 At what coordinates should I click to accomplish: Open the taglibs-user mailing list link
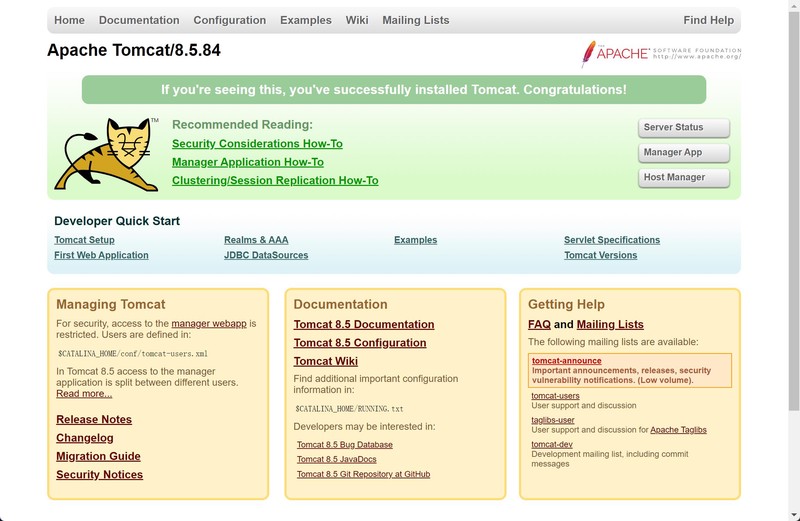(553, 420)
